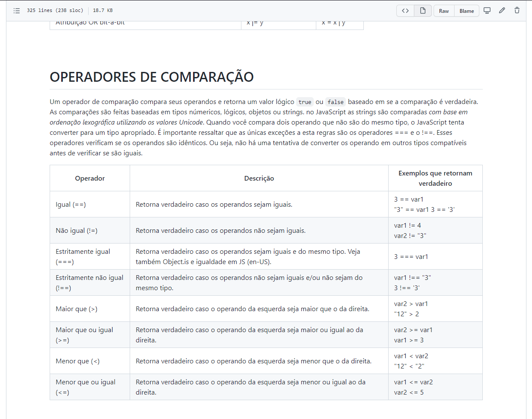
Task: Click the 'Igual (==)' cell
Action: [90, 205]
